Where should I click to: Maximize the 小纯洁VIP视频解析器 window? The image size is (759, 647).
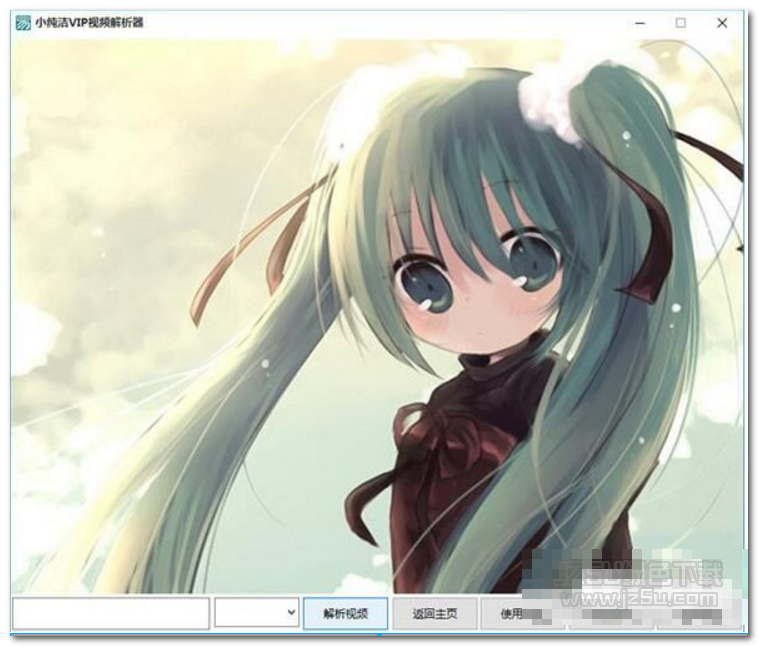click(x=681, y=23)
